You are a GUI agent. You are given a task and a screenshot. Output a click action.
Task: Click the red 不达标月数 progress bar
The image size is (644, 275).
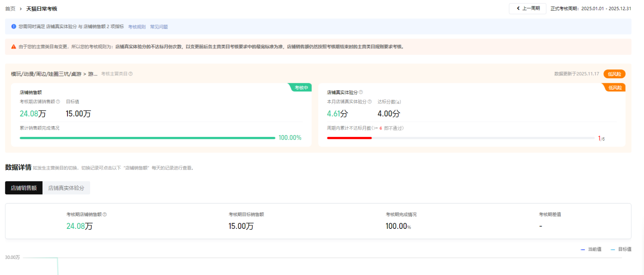(349, 138)
